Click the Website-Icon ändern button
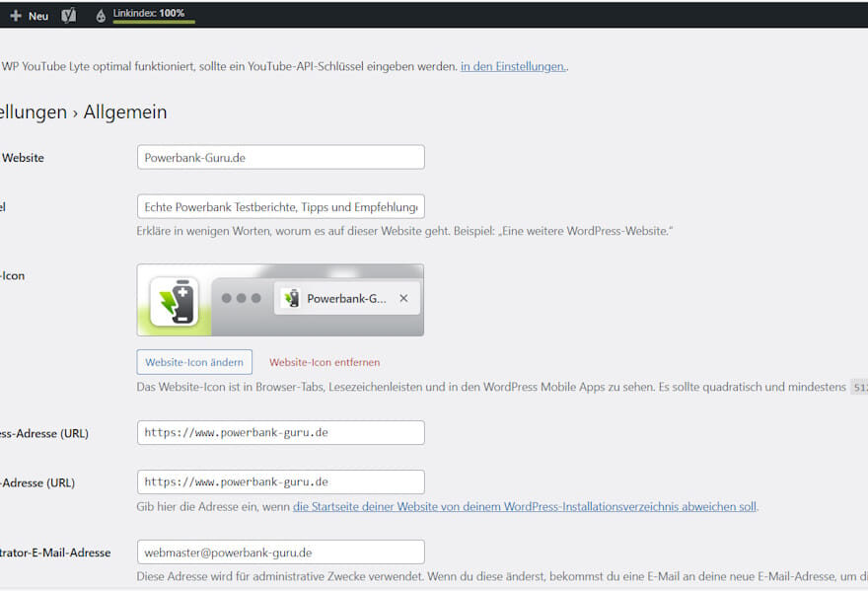 click(194, 362)
